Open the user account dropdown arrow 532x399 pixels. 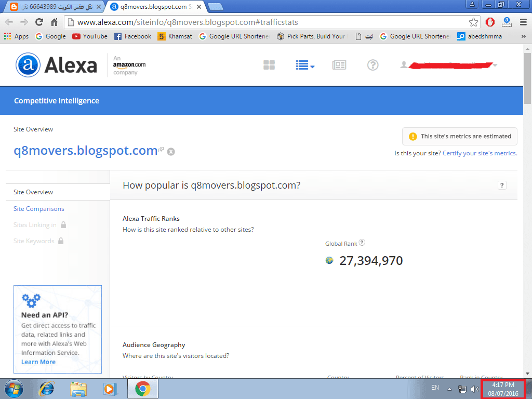[495, 65]
